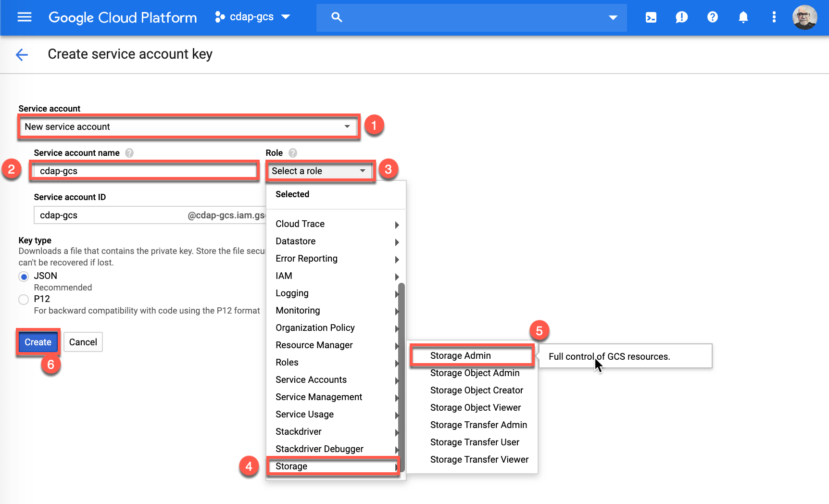This screenshot has height=504, width=829.
Task: Click the cdap-gcs project icon
Action: pyautogui.click(x=220, y=17)
